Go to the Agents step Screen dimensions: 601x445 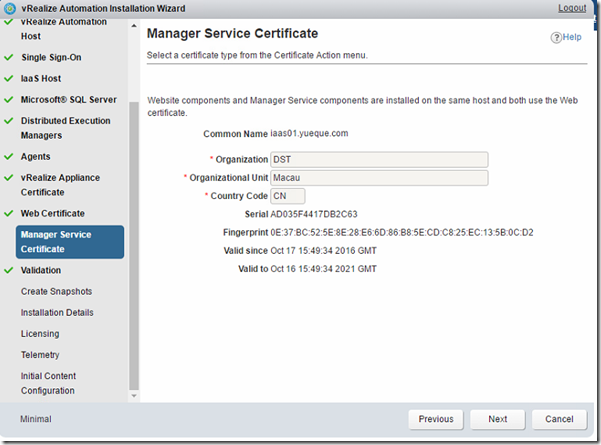36,157
